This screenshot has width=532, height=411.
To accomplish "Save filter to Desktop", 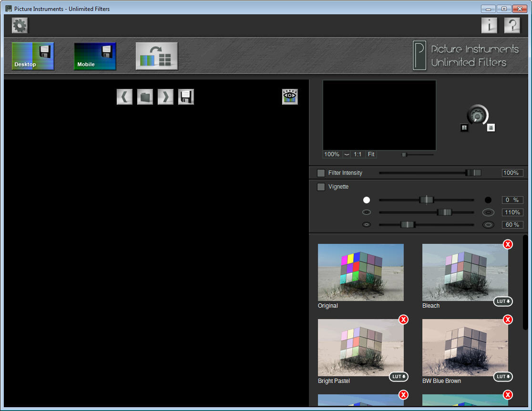I will point(33,56).
